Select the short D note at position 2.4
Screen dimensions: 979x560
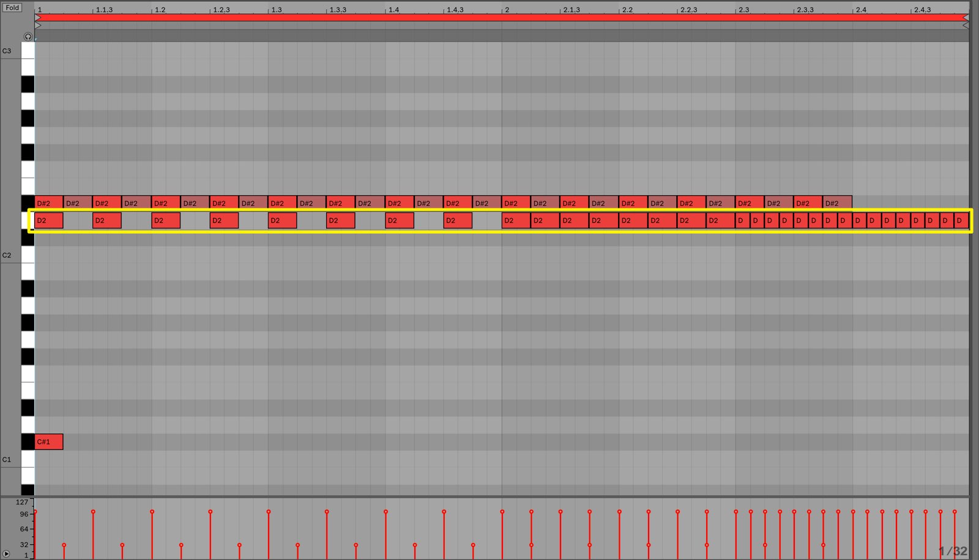point(860,220)
